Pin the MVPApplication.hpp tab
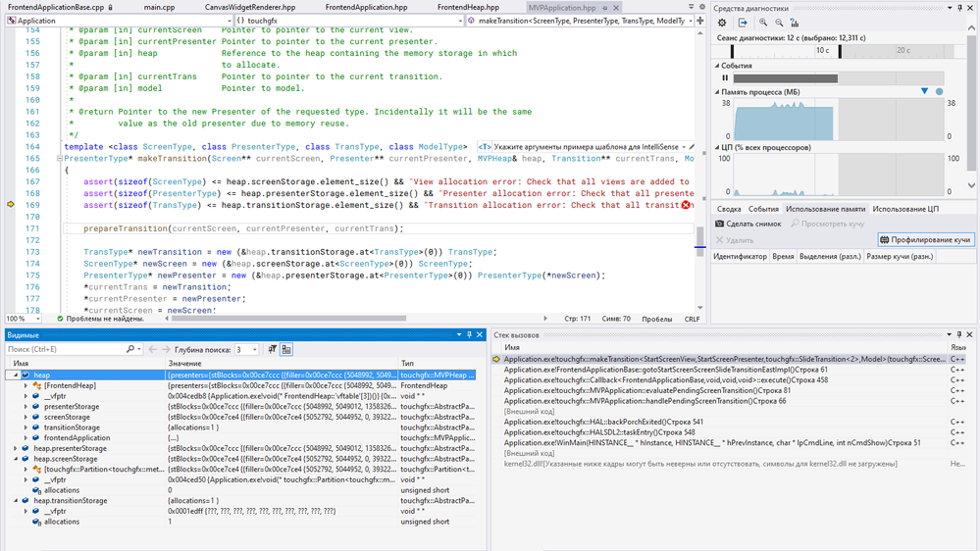Image resolution: width=980 pixels, height=551 pixels. click(604, 8)
